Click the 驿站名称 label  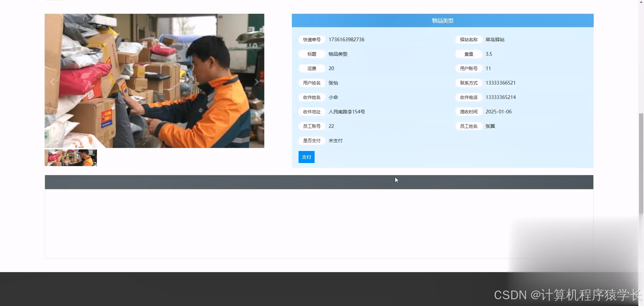tap(469, 40)
